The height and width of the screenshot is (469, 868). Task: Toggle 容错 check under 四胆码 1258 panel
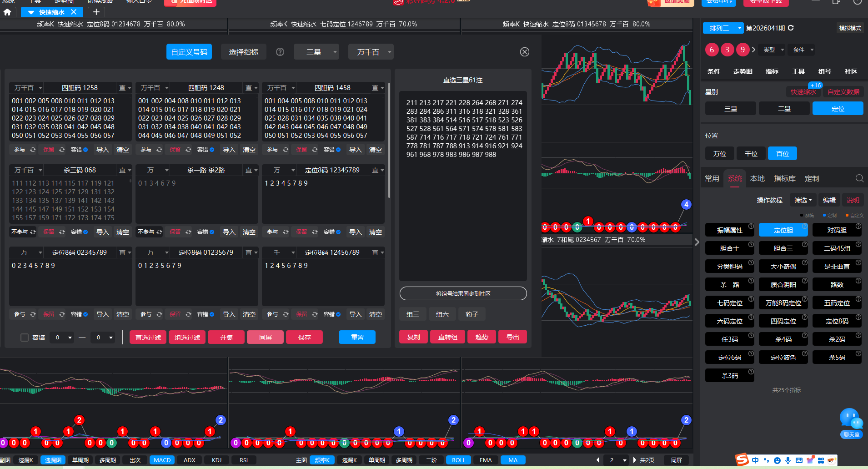(85, 150)
